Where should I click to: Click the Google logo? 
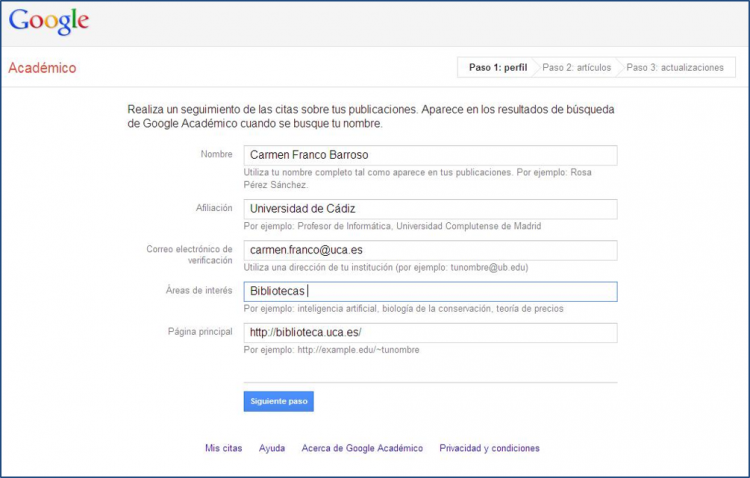[x=49, y=21]
